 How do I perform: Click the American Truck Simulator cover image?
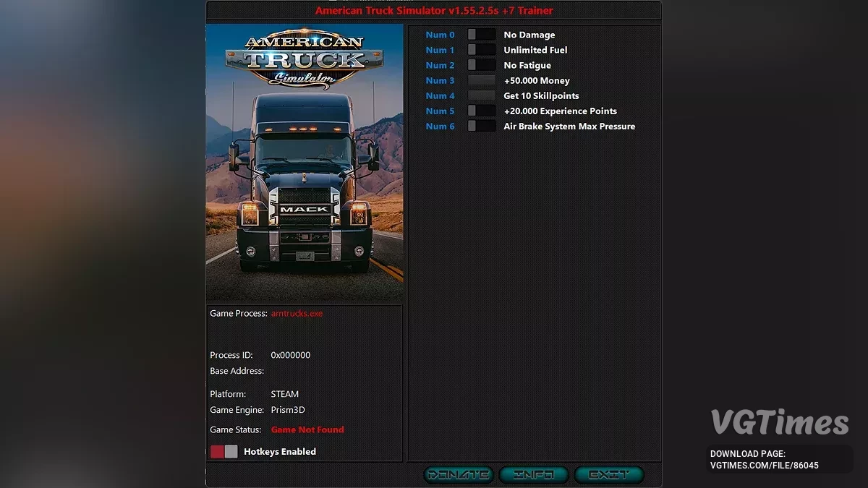click(305, 163)
